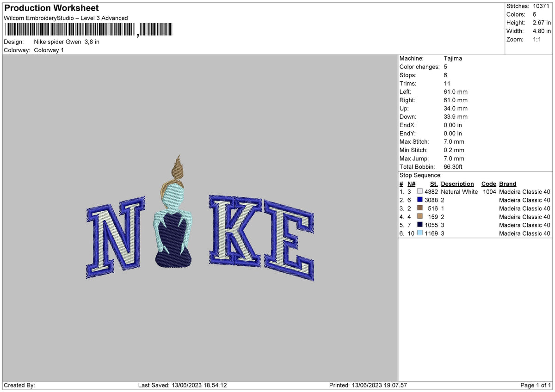Image resolution: width=555 pixels, height=392 pixels.
Task: Click the 'St.' column header
Action: point(434,184)
